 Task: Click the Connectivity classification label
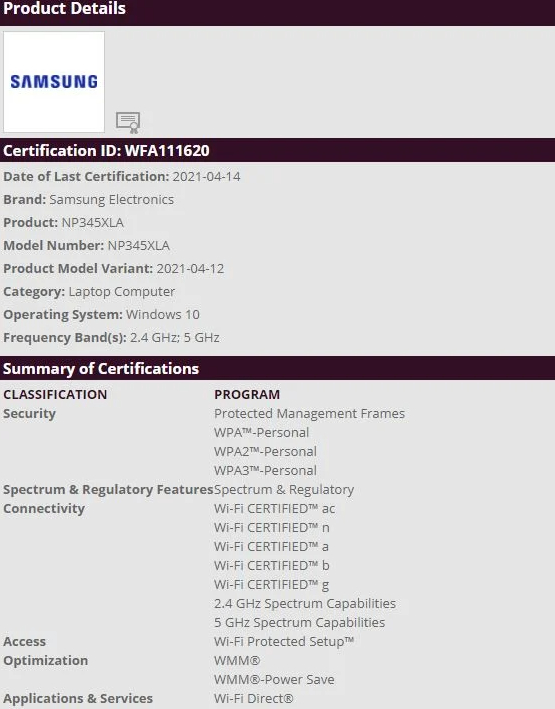[44, 508]
